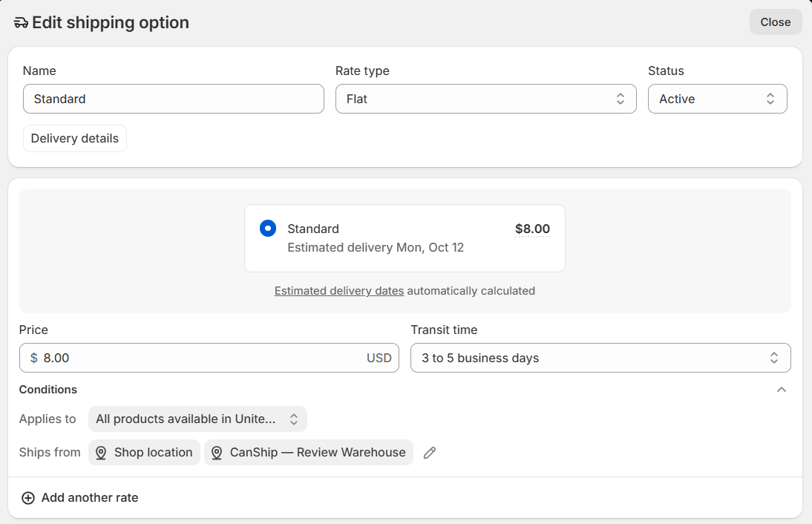Click Add another rate

click(x=79, y=497)
